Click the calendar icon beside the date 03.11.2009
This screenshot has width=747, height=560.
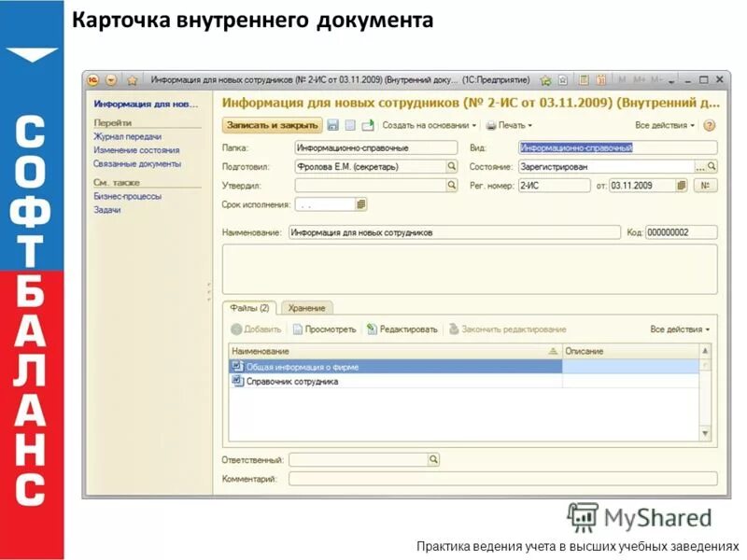pos(680,184)
